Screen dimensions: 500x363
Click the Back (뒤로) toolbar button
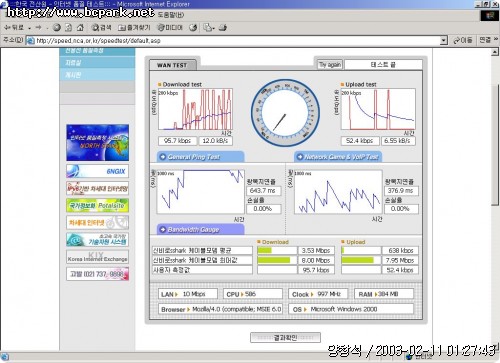tap(15, 27)
